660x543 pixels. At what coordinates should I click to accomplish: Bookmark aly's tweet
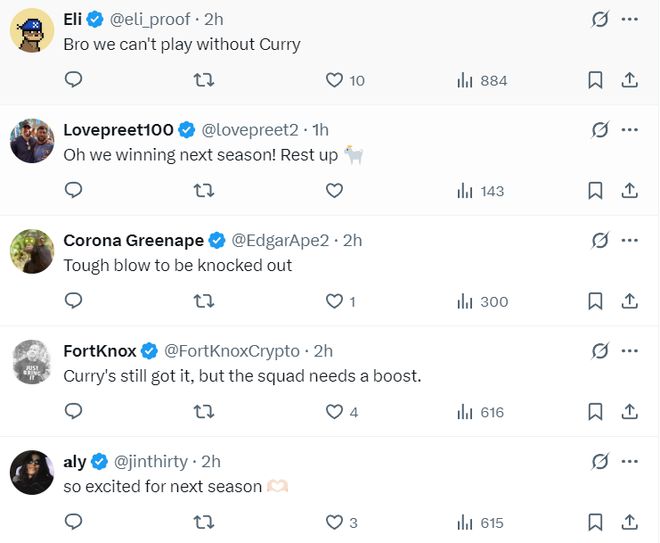click(x=595, y=522)
